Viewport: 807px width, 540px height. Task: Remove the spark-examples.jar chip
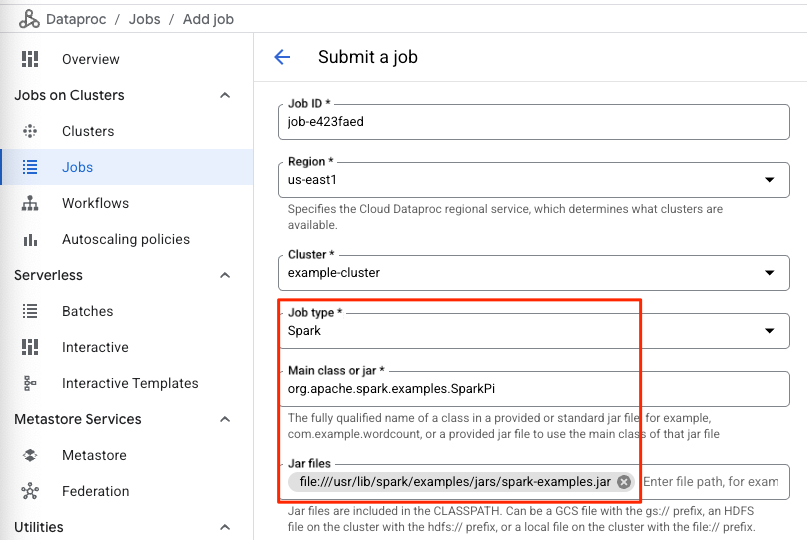pyautogui.click(x=624, y=482)
